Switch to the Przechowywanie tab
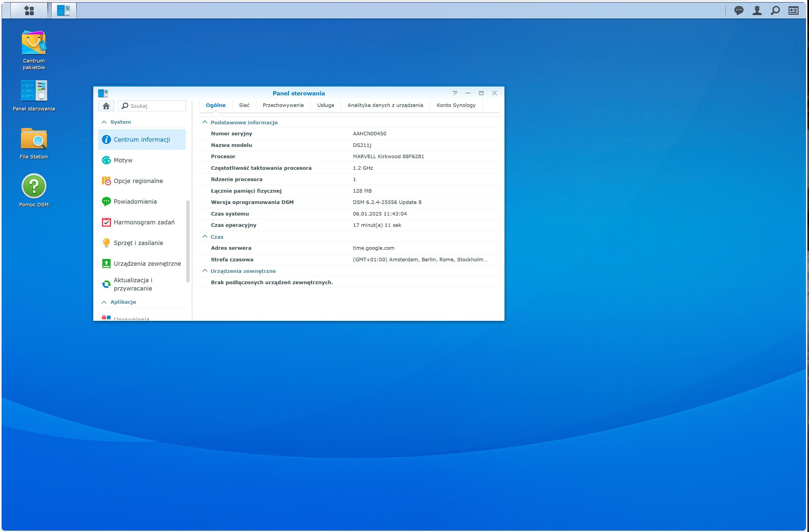 [x=283, y=105]
